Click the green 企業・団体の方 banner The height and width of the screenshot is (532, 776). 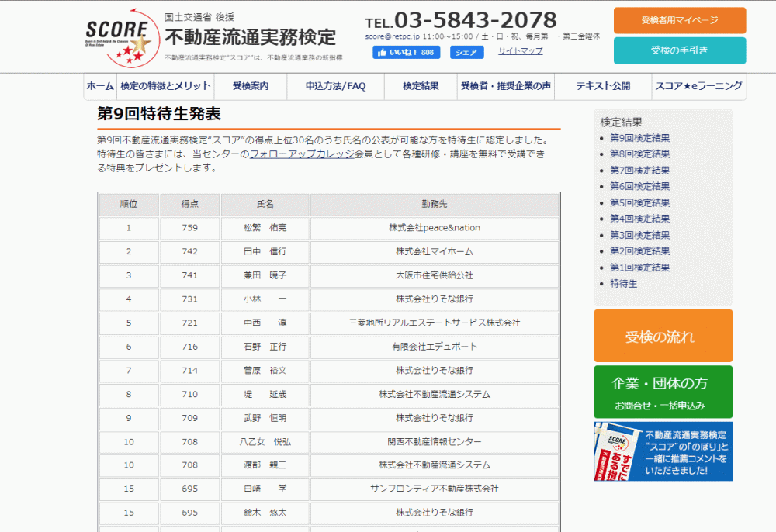point(663,392)
